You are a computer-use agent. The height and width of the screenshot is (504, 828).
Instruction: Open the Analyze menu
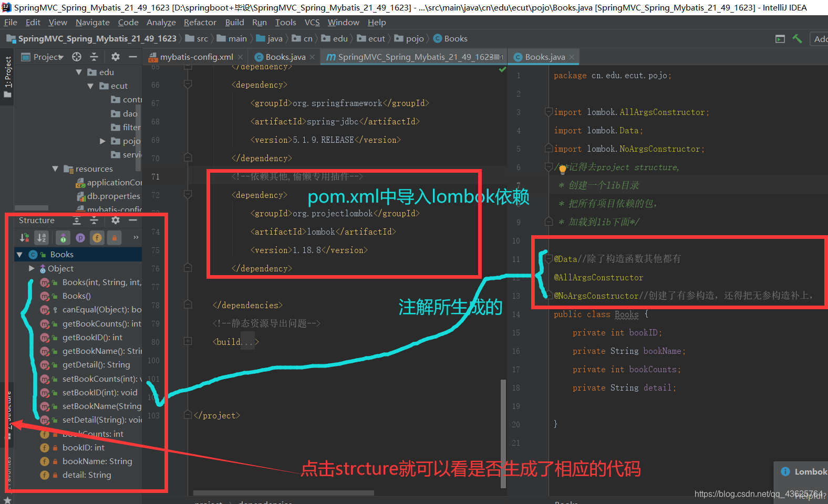coord(161,23)
